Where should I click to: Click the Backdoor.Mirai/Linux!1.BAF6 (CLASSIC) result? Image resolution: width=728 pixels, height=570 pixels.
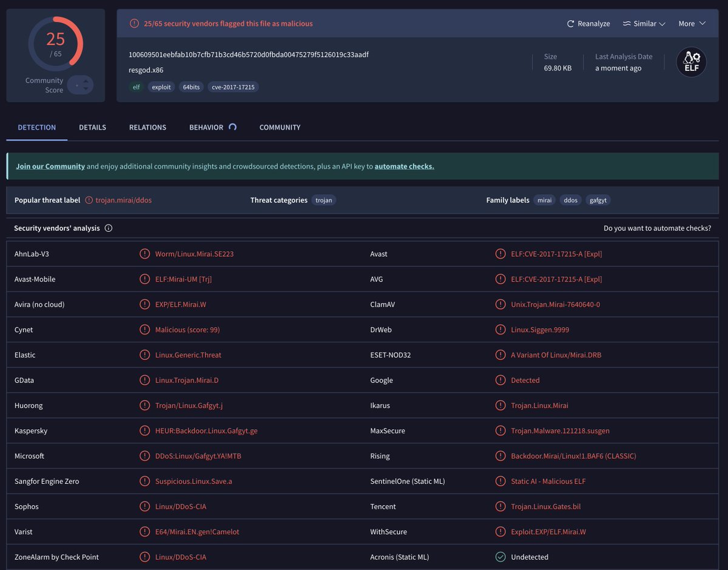pos(574,456)
